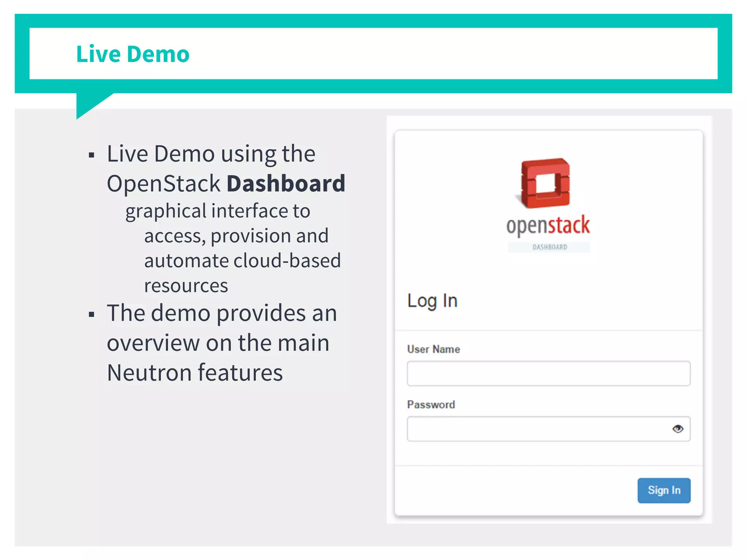Click the 'openstack' wordmark text
The width and height of the screenshot is (747, 560).
pyautogui.click(x=548, y=225)
